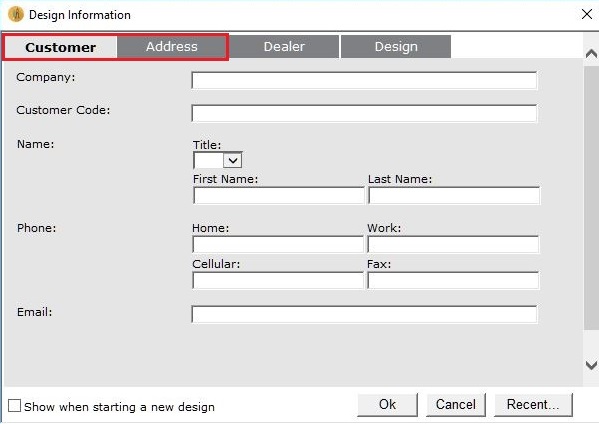Image resolution: width=599 pixels, height=424 pixels.
Task: Click into the Email field
Action: (x=364, y=314)
